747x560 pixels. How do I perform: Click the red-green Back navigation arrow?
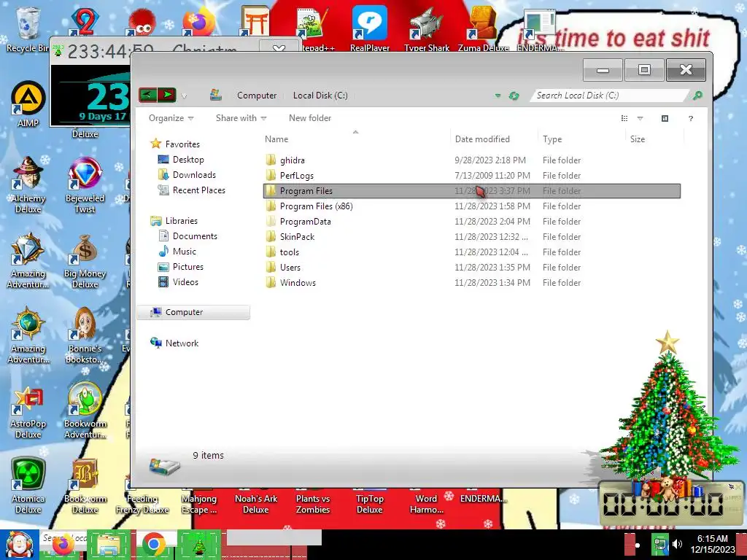[147, 95]
